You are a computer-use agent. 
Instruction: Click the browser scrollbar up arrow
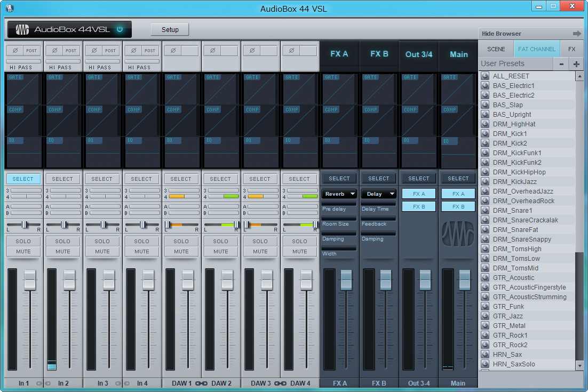(x=580, y=76)
